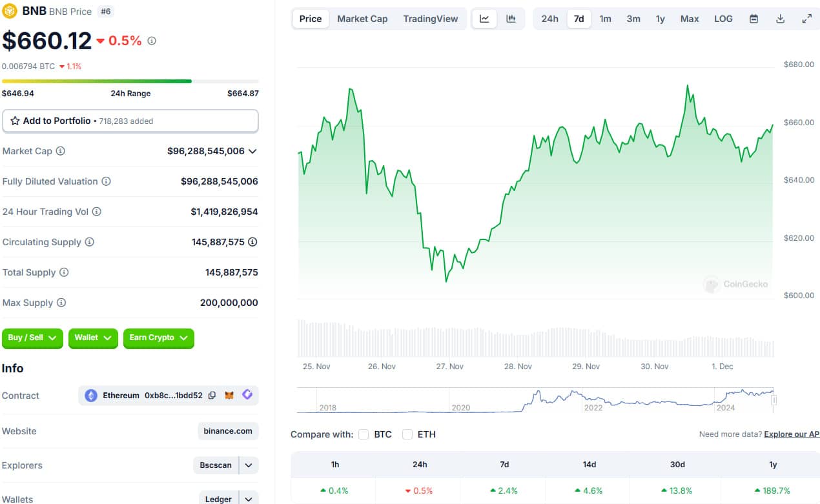The height and width of the screenshot is (504, 820).
Task: Show 24 Hour Trading Vol info icon
Action: click(x=96, y=212)
